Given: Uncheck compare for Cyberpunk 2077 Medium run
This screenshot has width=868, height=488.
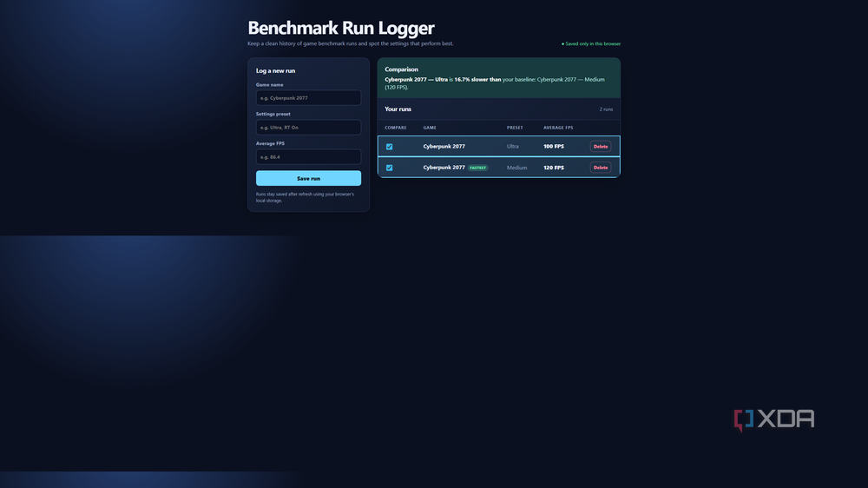Looking at the screenshot, I should click(389, 168).
